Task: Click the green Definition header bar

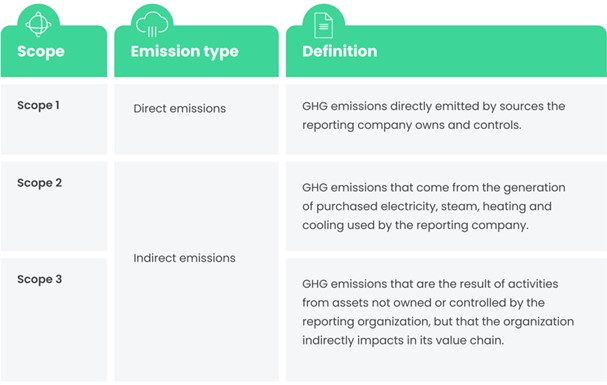Action: [x=446, y=51]
